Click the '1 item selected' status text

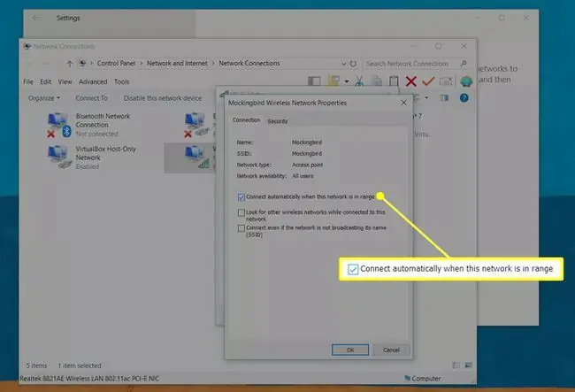(80, 365)
